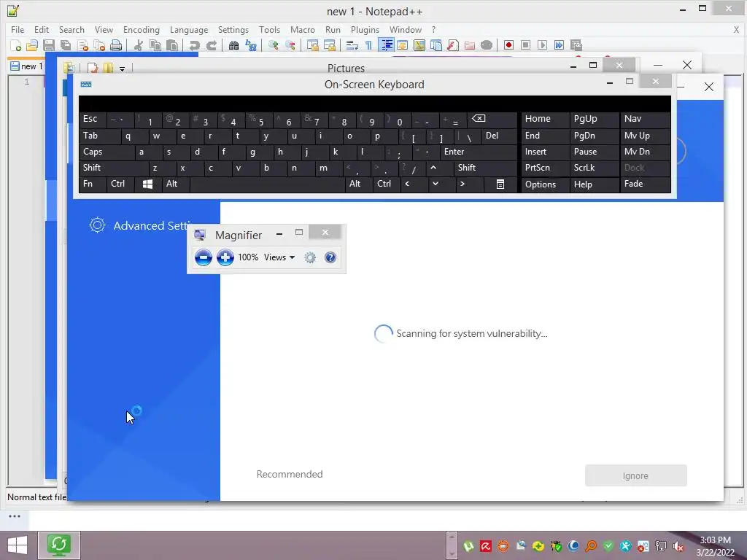Click the space bar on On-Screen Keyboard

(x=267, y=184)
